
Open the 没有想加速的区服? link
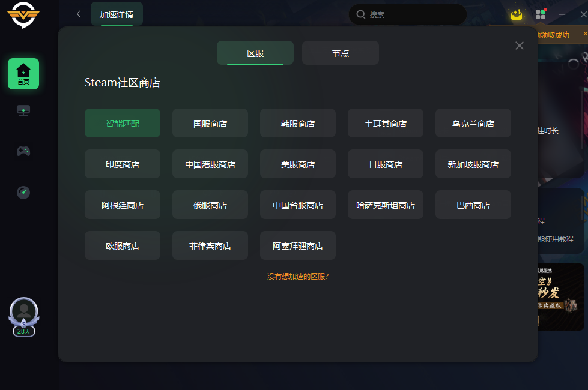(x=300, y=277)
